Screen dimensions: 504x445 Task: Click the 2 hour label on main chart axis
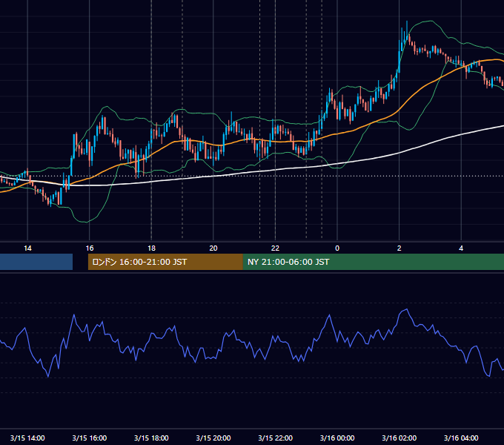pos(399,248)
